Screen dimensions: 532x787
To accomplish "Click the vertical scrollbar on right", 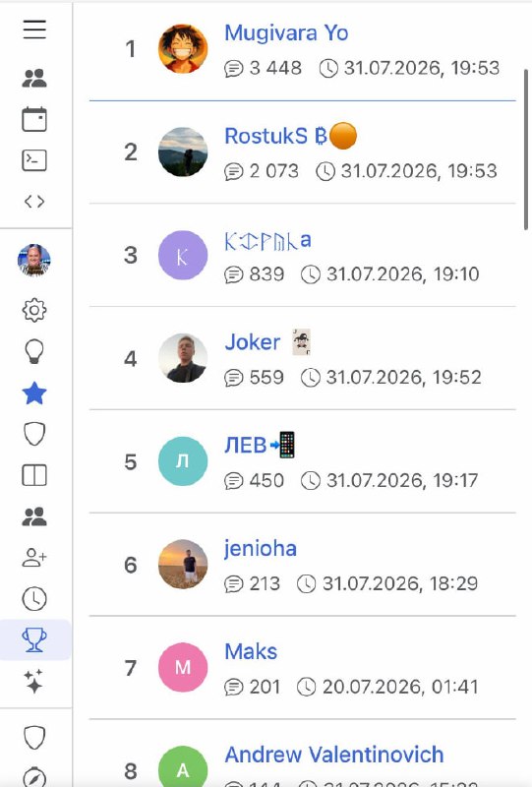I will tap(526, 150).
